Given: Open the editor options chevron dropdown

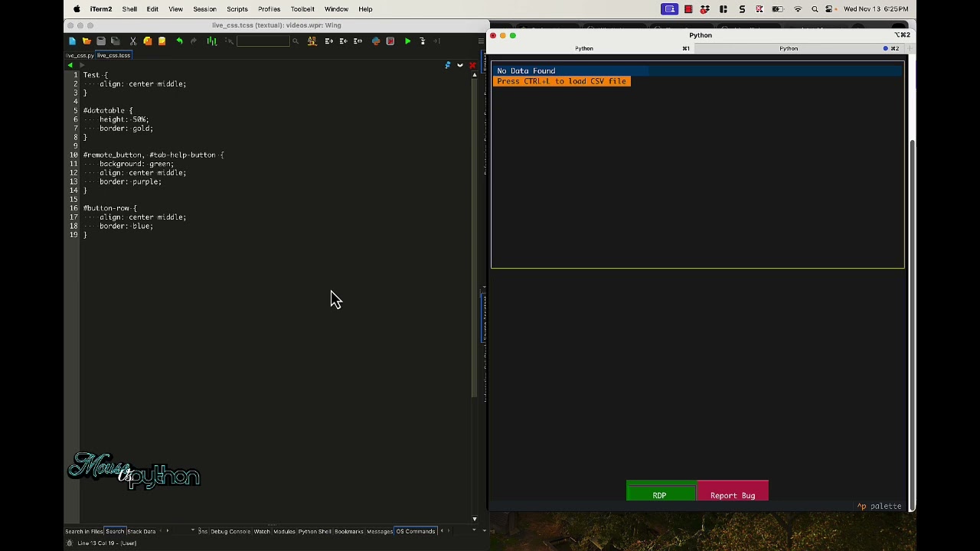Looking at the screenshot, I should pyautogui.click(x=460, y=65).
